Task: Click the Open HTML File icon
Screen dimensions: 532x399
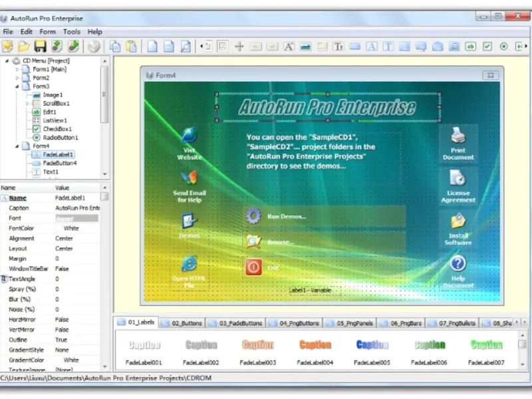Action: [x=189, y=263]
